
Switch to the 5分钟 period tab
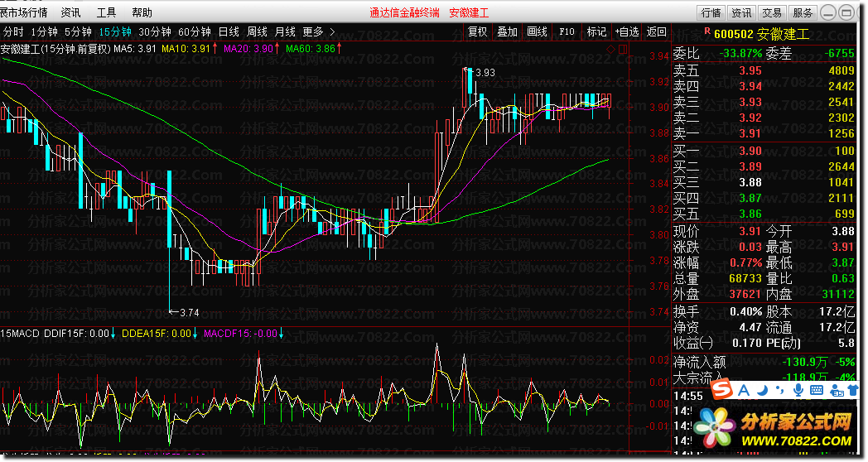tap(78, 31)
